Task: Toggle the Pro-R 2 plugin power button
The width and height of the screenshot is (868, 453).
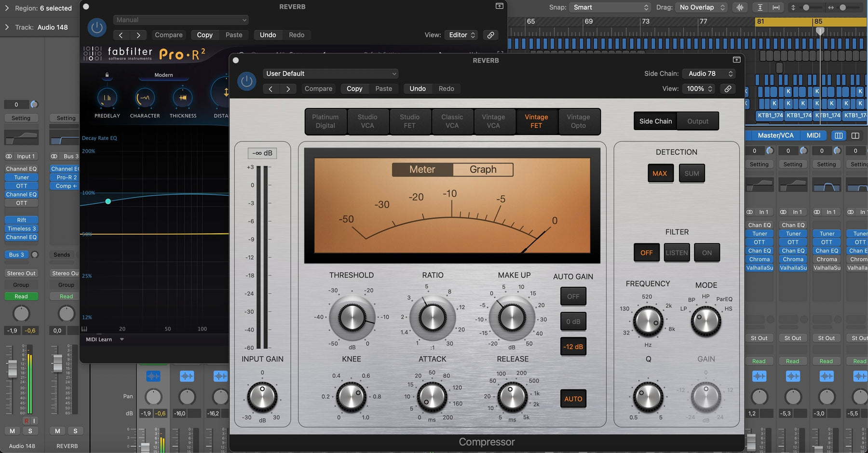Action: (97, 27)
